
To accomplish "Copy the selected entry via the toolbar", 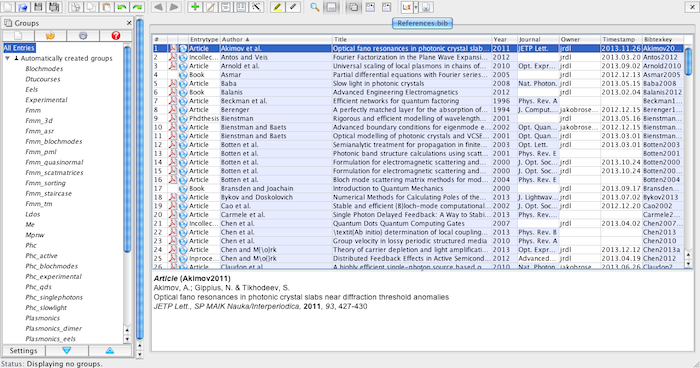I will click(x=91, y=7).
